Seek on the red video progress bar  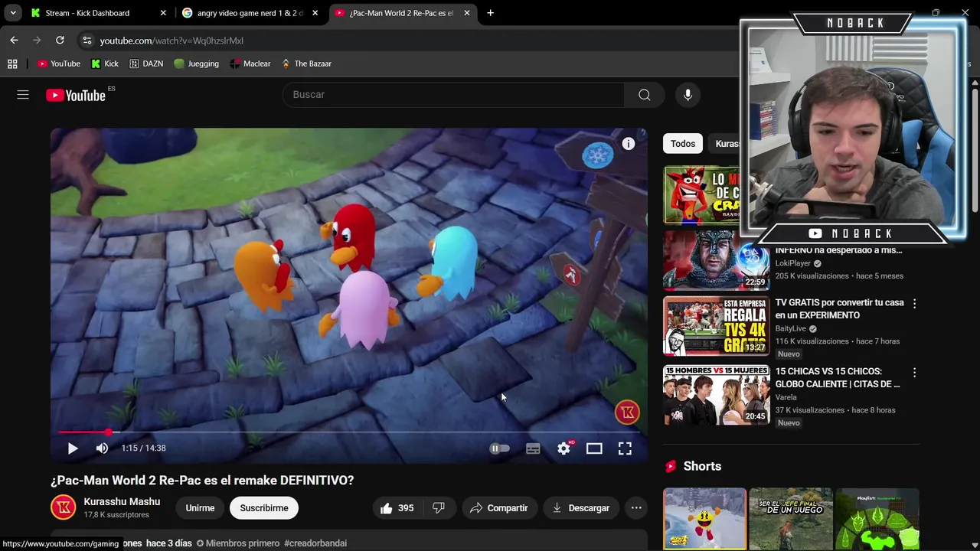[348, 432]
